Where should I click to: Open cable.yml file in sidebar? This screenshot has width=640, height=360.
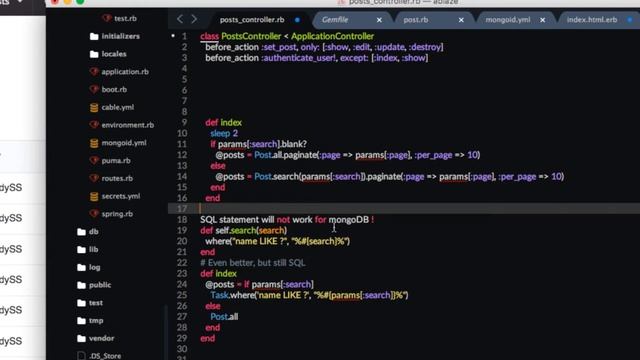tap(118, 107)
